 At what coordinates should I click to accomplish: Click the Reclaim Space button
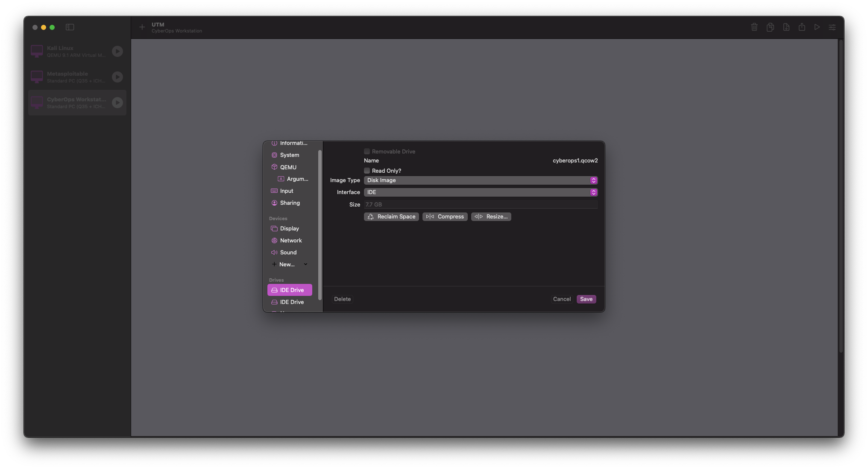click(x=391, y=217)
